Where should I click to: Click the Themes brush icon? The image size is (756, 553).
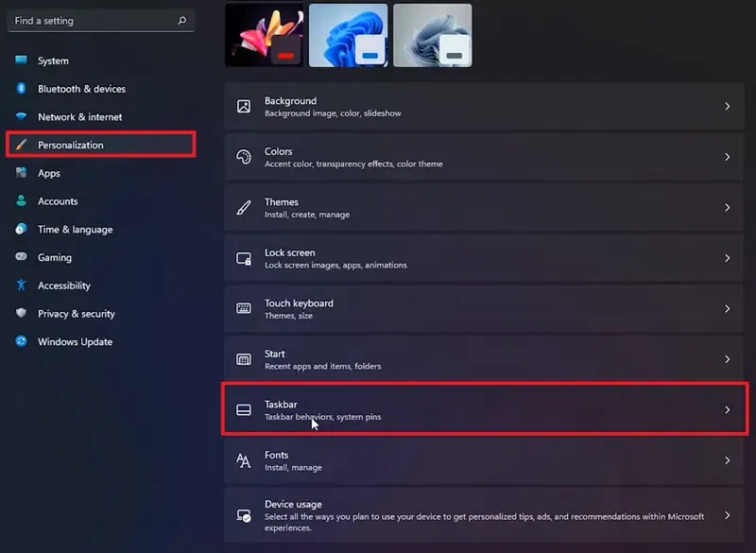[244, 207]
